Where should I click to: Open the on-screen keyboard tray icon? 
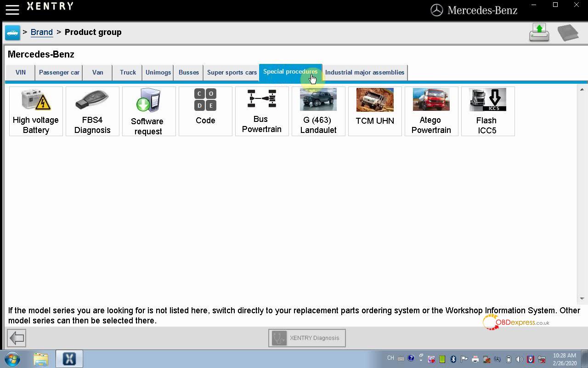(x=401, y=359)
